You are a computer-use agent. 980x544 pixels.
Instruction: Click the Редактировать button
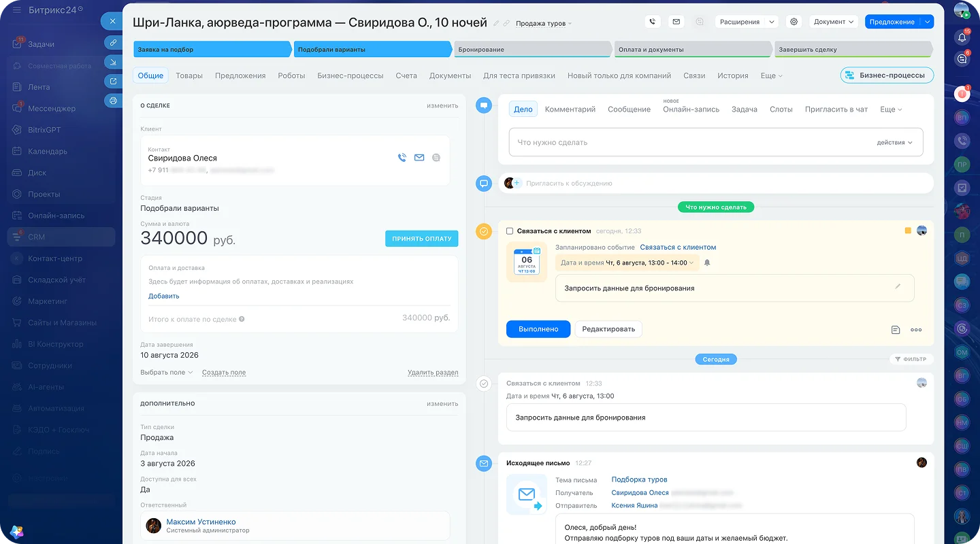pos(608,329)
